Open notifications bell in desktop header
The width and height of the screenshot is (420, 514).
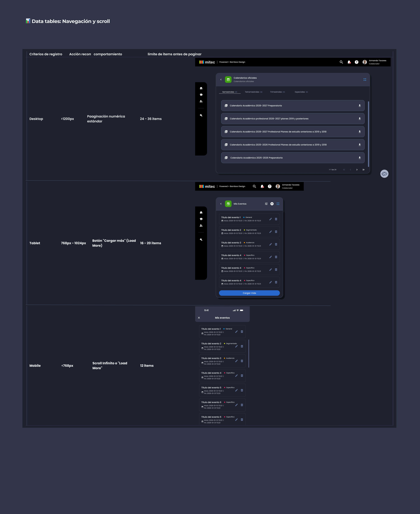pyautogui.click(x=349, y=62)
